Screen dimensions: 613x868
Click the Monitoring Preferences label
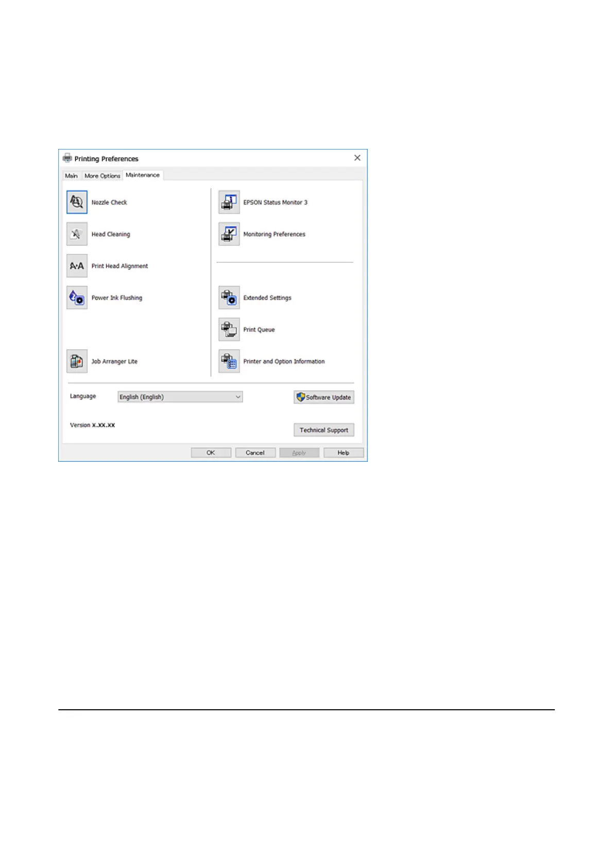tap(274, 235)
